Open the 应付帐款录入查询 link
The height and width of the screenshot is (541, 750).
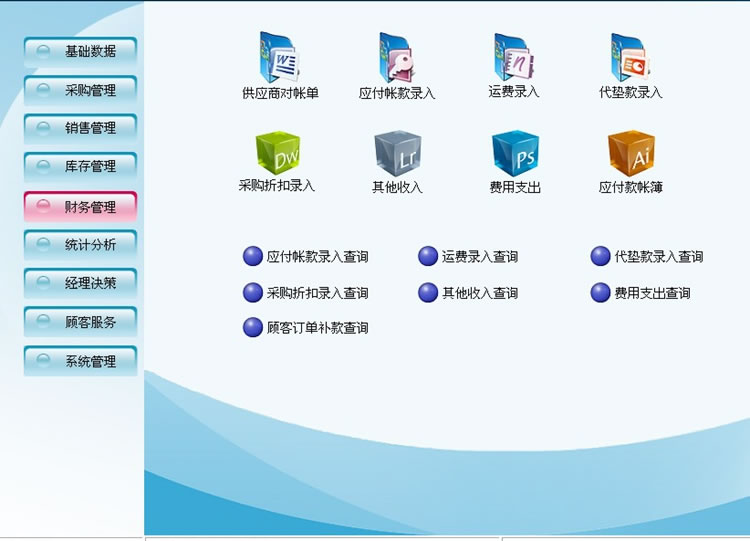click(317, 257)
